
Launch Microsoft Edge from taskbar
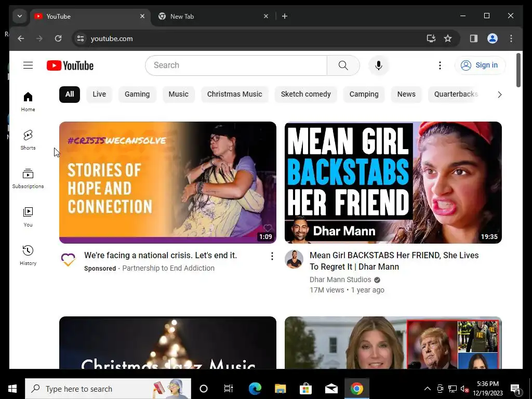click(255, 389)
